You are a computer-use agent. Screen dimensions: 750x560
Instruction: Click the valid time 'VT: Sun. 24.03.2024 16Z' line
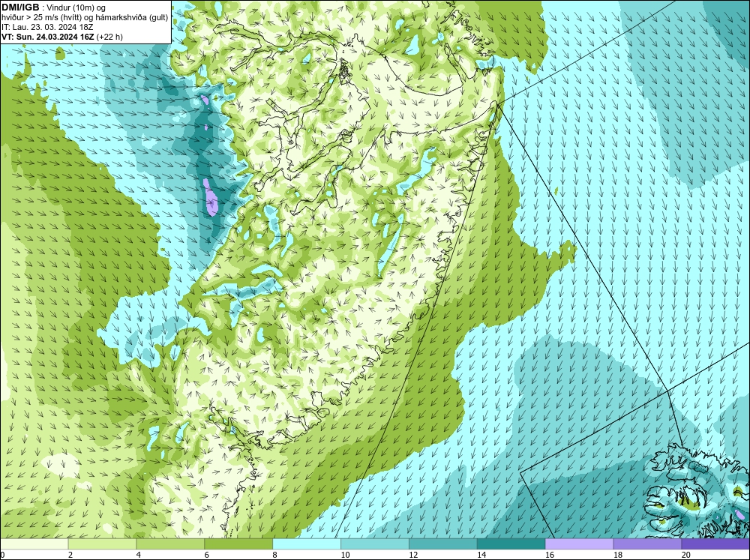point(62,37)
